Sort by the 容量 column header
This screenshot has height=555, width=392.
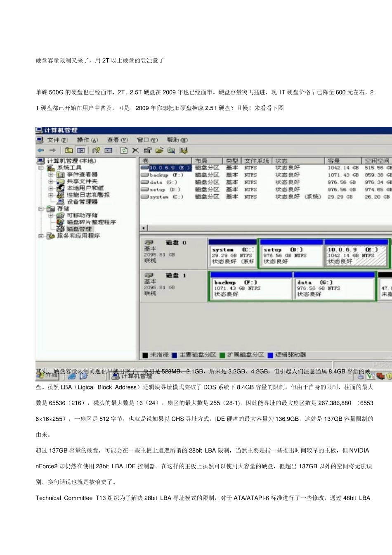point(343,161)
